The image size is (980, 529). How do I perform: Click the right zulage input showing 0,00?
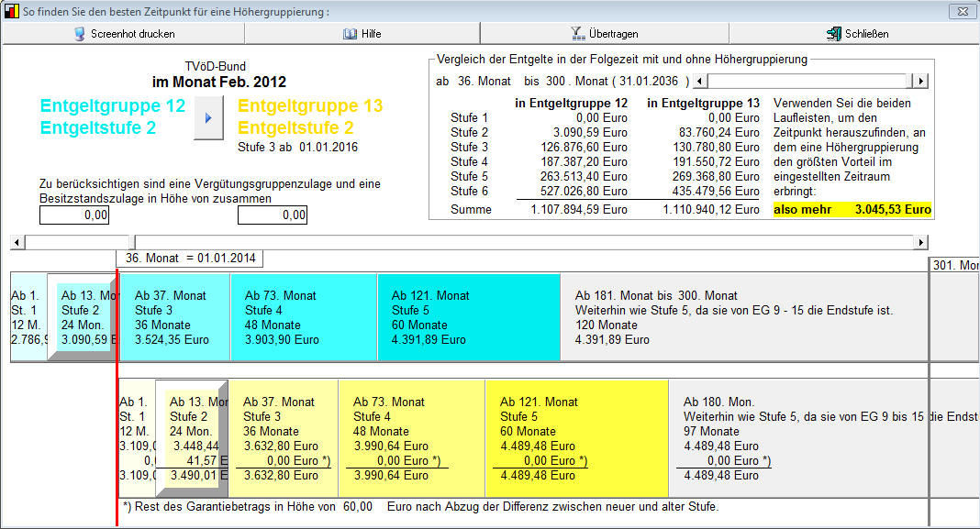[273, 215]
